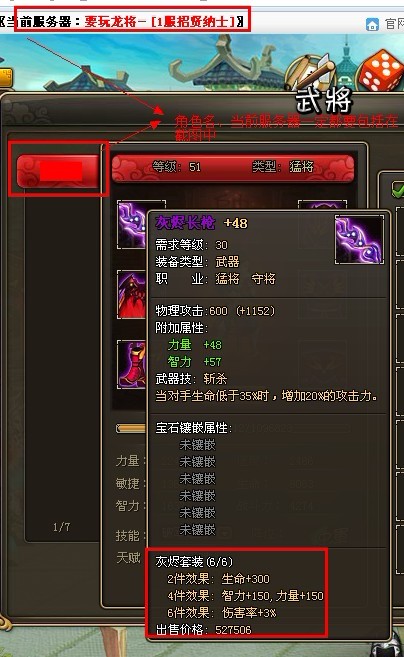
Task: Click the 天赋 talent label
Action: (x=128, y=557)
